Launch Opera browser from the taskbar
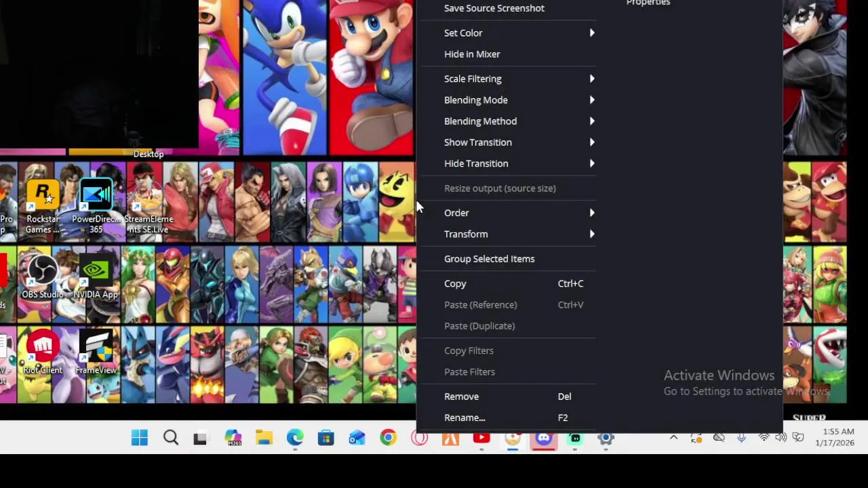868x488 pixels. click(419, 439)
